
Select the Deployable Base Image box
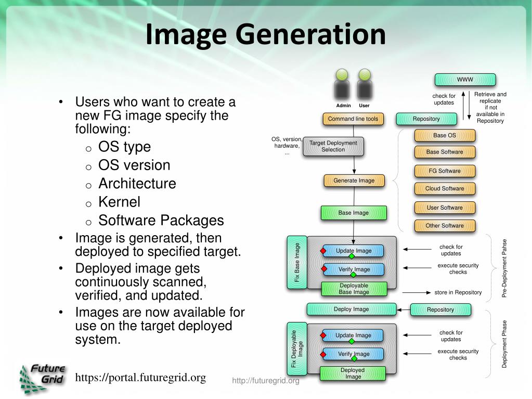pos(354,289)
